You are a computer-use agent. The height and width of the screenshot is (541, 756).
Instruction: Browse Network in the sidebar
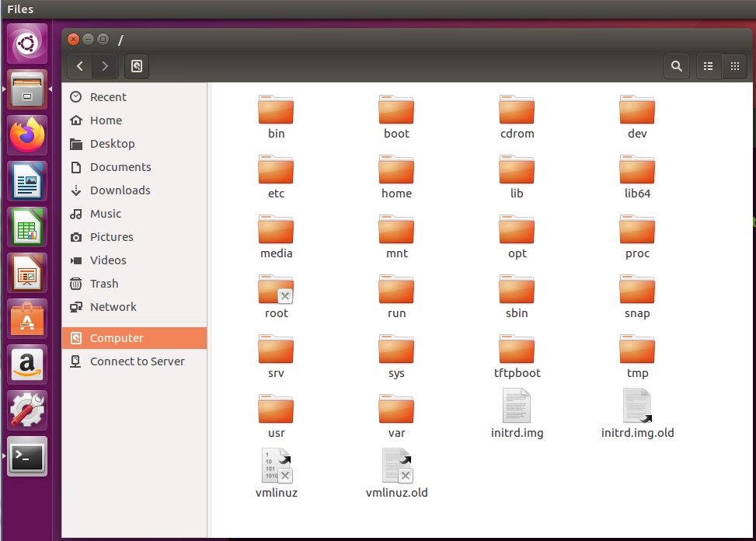coord(134,307)
